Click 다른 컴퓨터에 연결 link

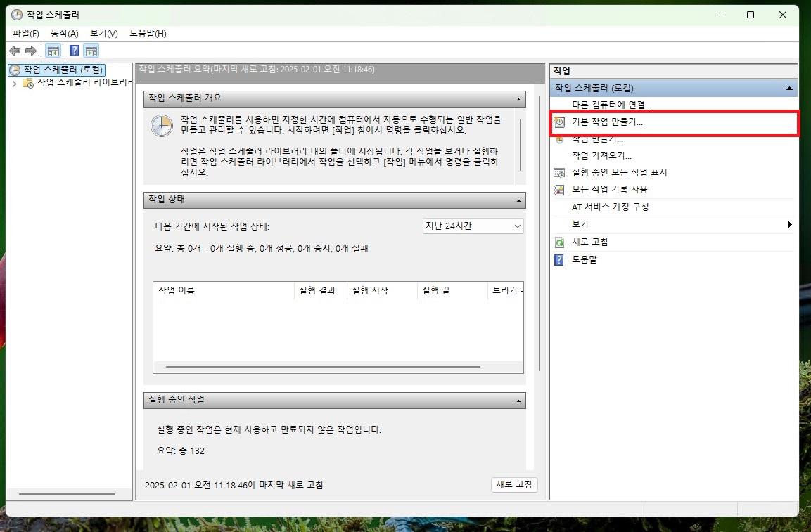coord(611,104)
